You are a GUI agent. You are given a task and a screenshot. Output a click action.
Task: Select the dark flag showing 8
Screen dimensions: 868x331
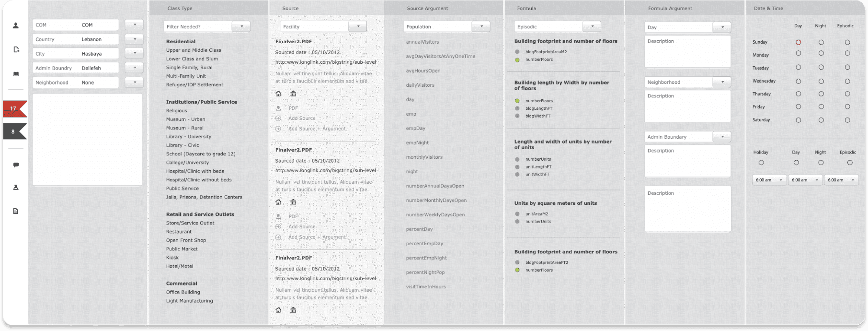pyautogui.click(x=14, y=131)
